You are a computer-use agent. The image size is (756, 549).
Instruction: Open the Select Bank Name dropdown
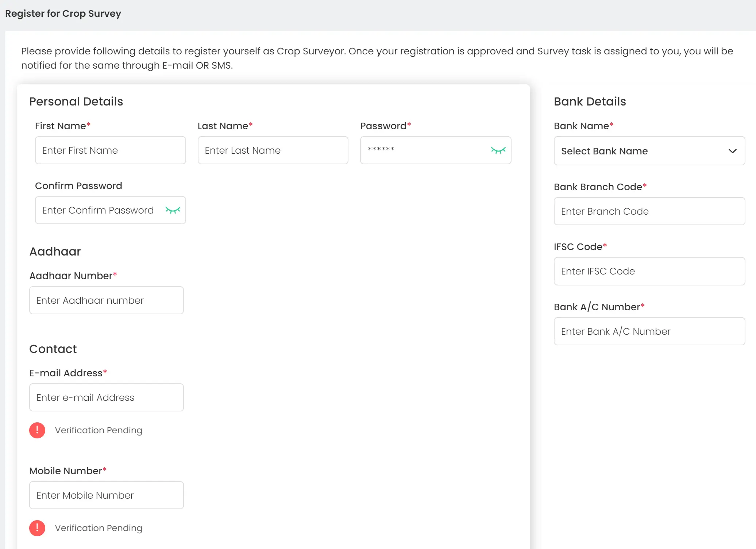(649, 151)
